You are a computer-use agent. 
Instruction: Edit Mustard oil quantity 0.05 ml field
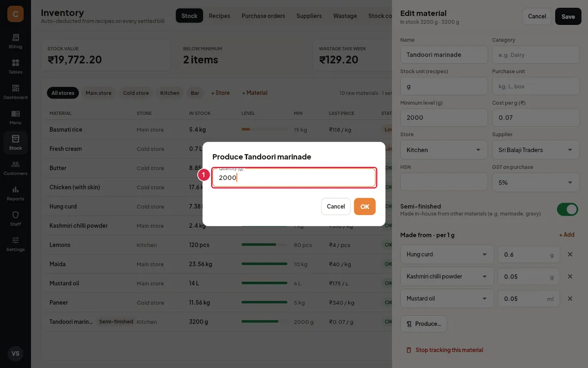(x=529, y=298)
